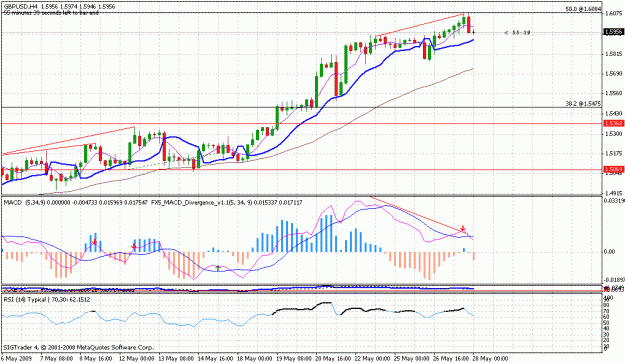Click the lowest orange MACD histogram bar near 26 May

click(430, 265)
